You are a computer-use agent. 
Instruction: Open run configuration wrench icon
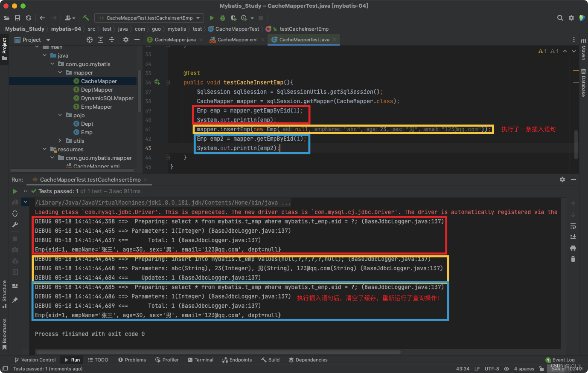point(15,225)
